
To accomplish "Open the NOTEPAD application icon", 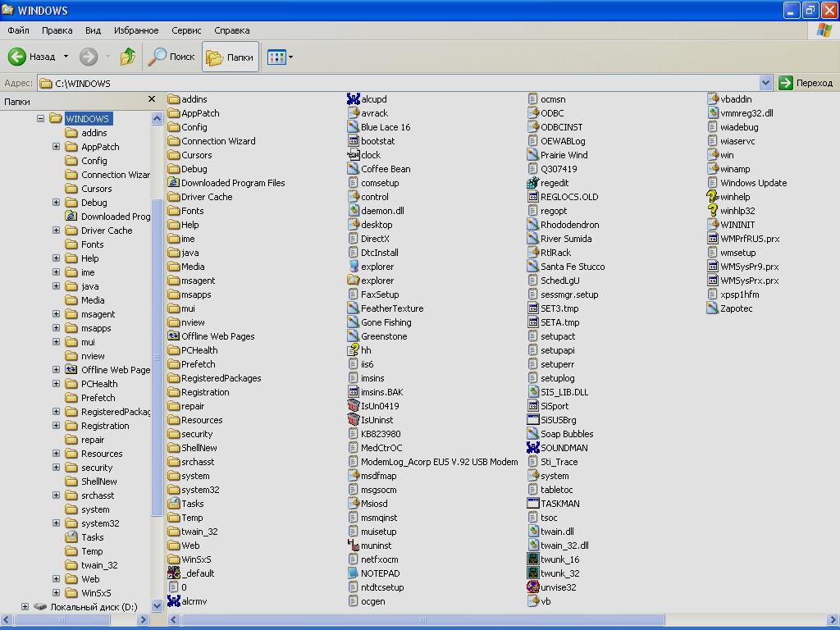I will point(354,573).
